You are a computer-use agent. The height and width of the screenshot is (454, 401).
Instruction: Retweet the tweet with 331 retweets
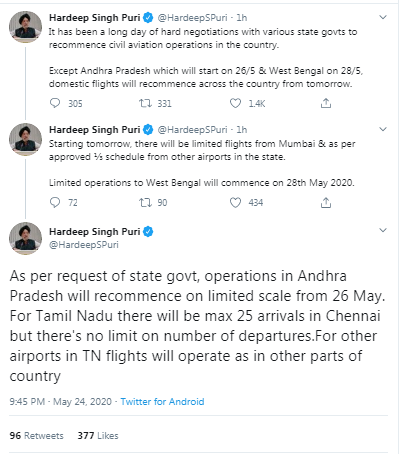pos(145,103)
